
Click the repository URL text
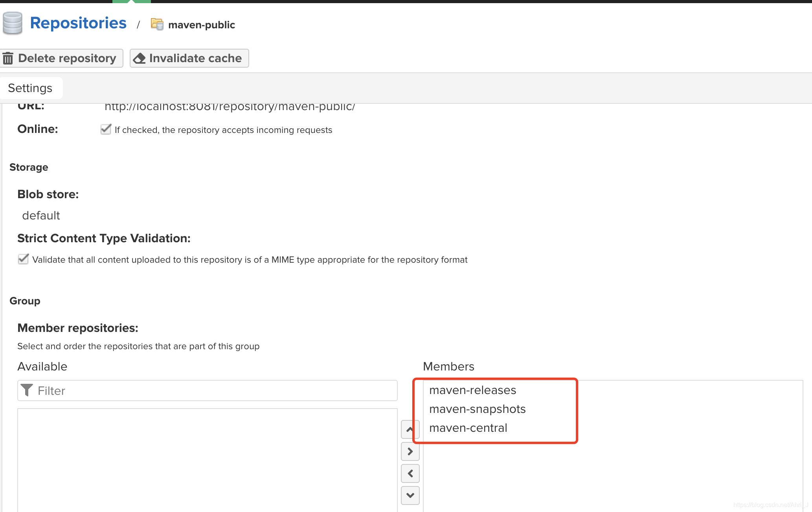(230, 107)
